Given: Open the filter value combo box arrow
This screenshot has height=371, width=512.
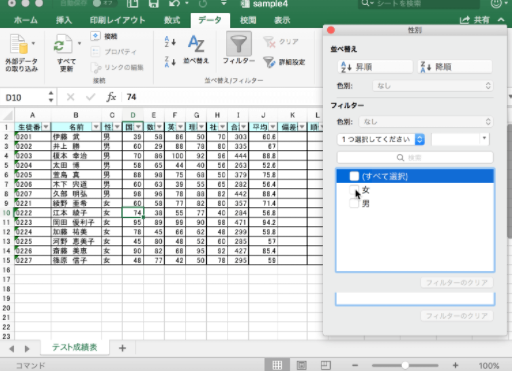Looking at the screenshot, I should 484,139.
